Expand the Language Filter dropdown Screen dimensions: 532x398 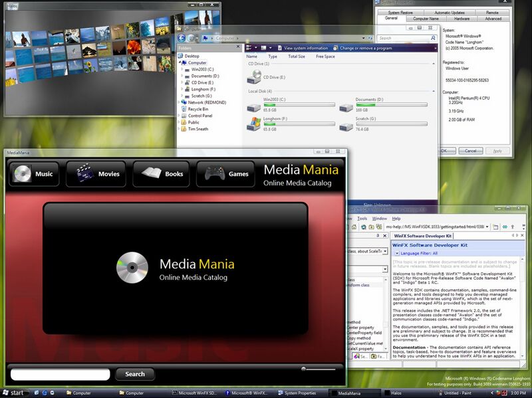pyautogui.click(x=397, y=253)
